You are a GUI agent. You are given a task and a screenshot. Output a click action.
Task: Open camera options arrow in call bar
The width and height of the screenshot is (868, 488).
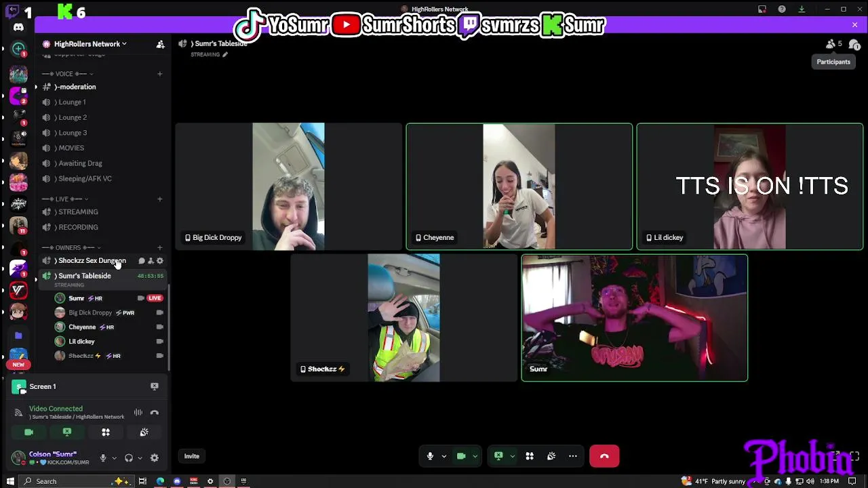pos(475,456)
